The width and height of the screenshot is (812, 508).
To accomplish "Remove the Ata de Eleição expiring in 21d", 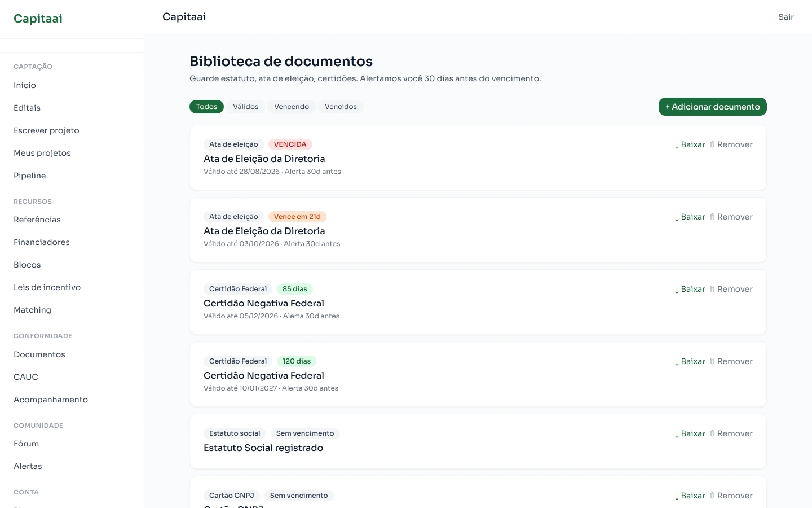I will (731, 217).
